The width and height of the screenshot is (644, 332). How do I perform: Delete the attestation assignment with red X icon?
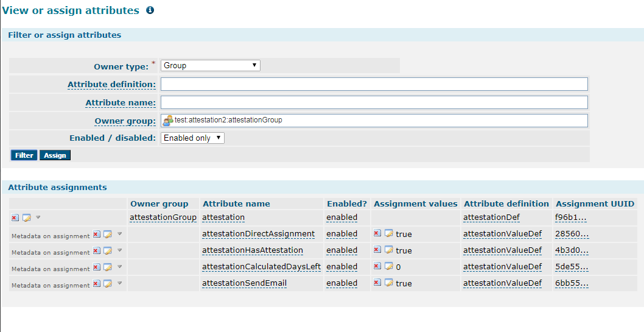pos(15,217)
